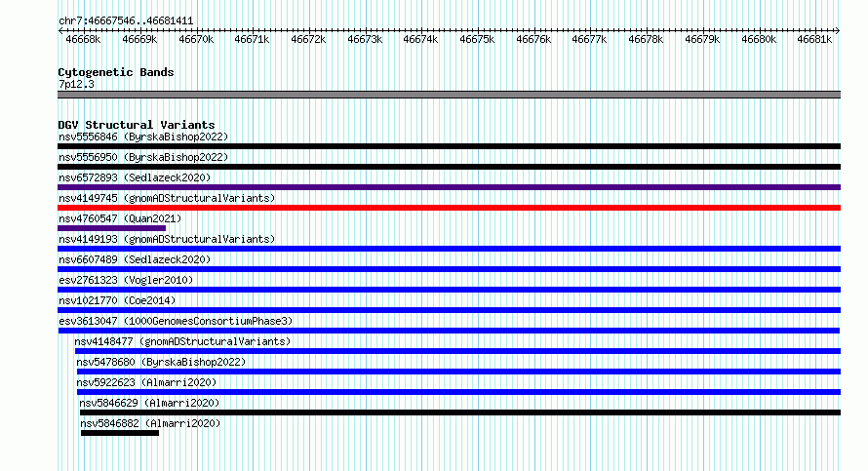
Task: Select nsv4149193 (gnomADStructuralVariants) label
Action: click(167, 239)
